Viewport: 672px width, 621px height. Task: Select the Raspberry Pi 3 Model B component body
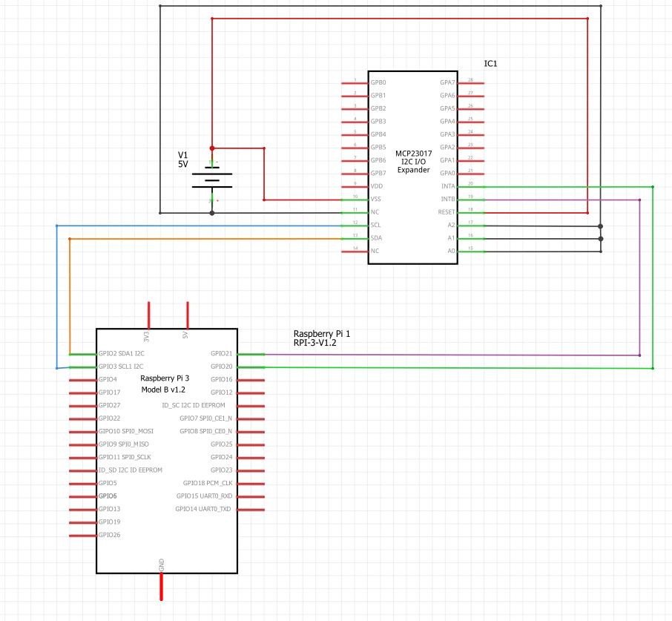(167, 451)
